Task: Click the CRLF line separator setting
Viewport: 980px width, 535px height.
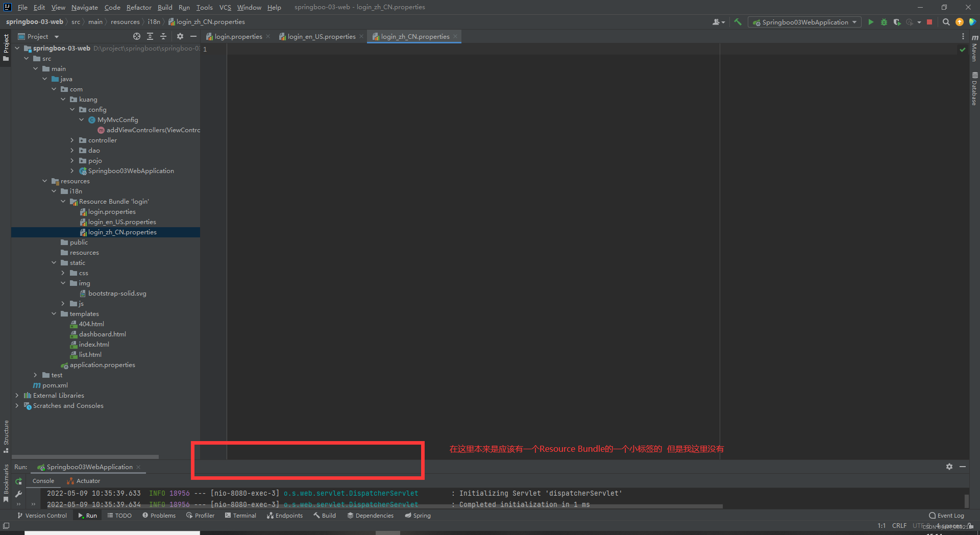Action: (899, 526)
